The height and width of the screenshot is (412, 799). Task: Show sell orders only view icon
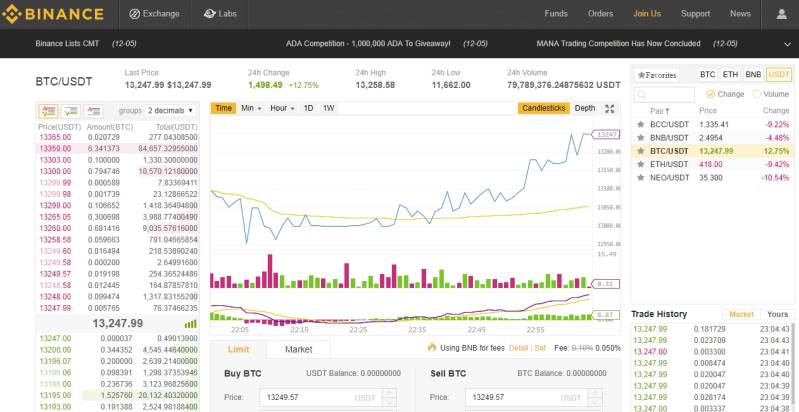94,111
